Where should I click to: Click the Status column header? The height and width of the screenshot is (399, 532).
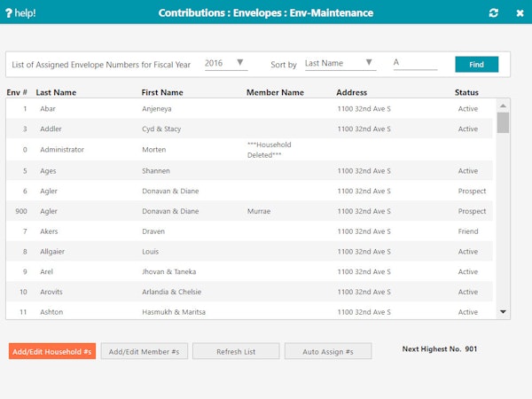[x=466, y=92]
